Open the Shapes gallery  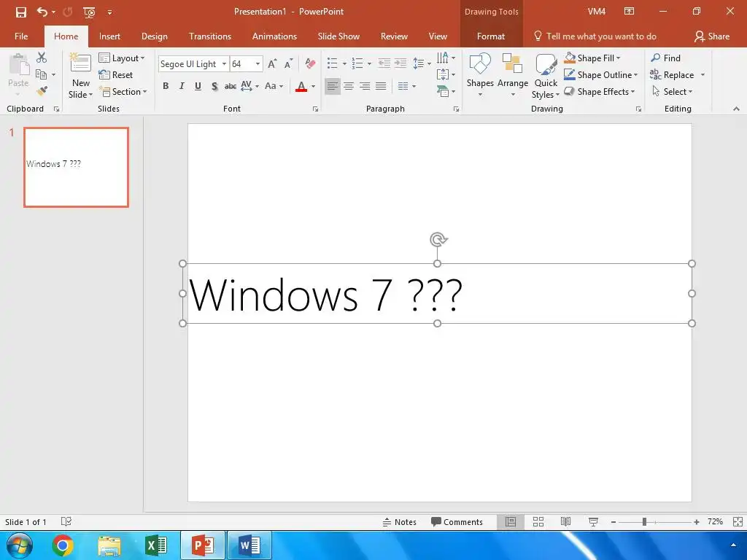click(x=480, y=75)
